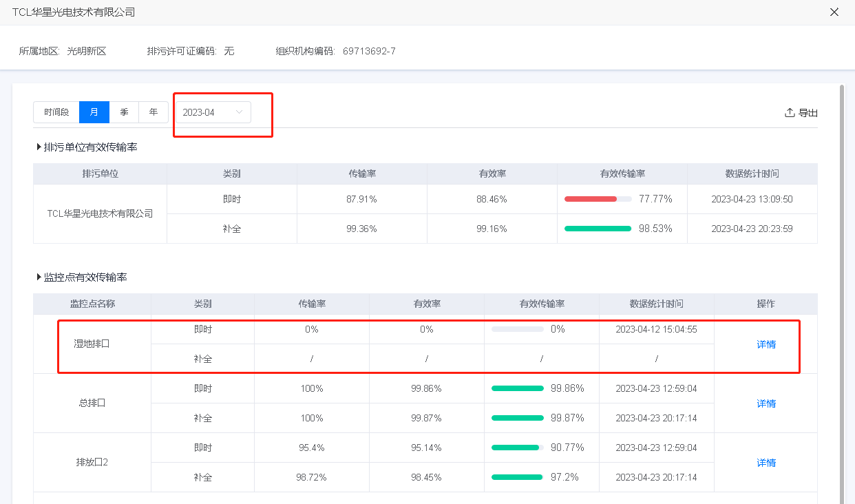Screen dimensions: 855x504
Task: Click the green 98.53% progress bar
Action: [598, 229]
